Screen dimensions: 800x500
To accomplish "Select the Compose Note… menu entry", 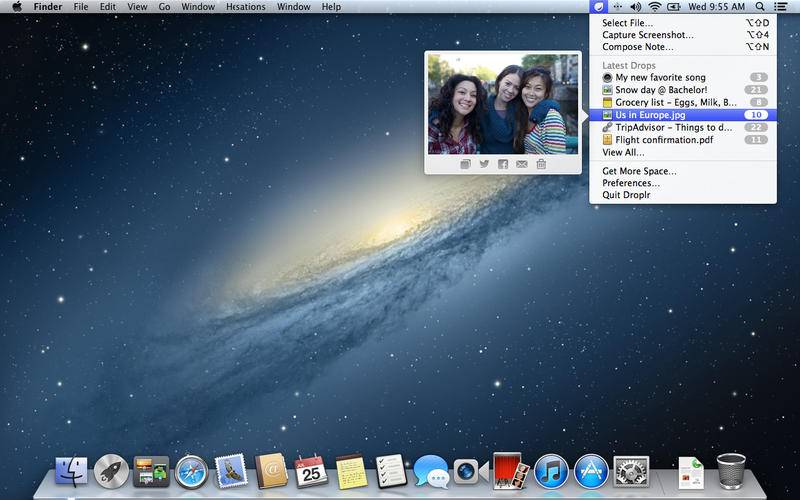I will click(x=637, y=47).
